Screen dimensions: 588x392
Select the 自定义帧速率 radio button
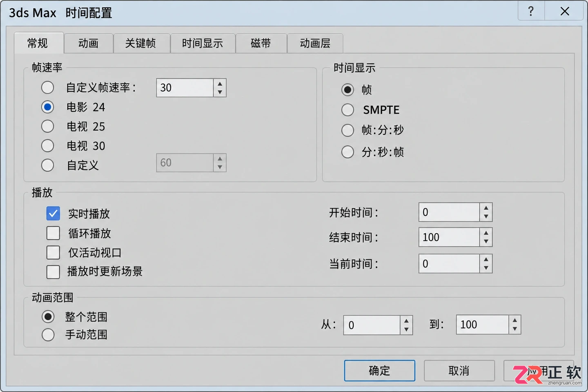point(48,87)
